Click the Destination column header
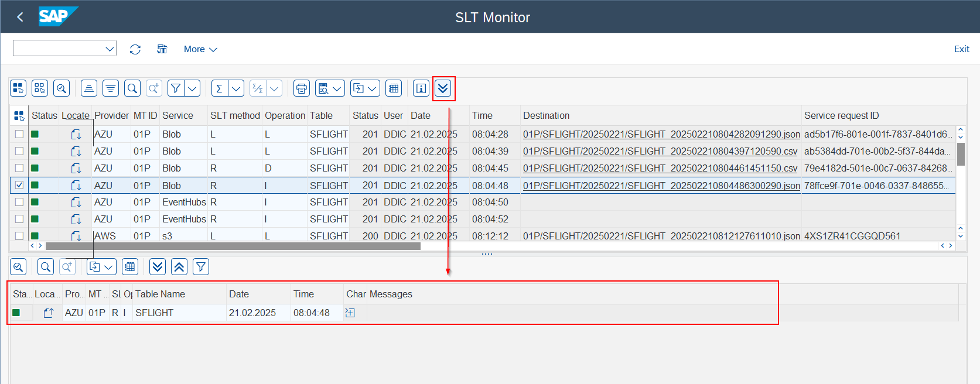Viewport: 980px width, 384px height. click(x=661, y=115)
